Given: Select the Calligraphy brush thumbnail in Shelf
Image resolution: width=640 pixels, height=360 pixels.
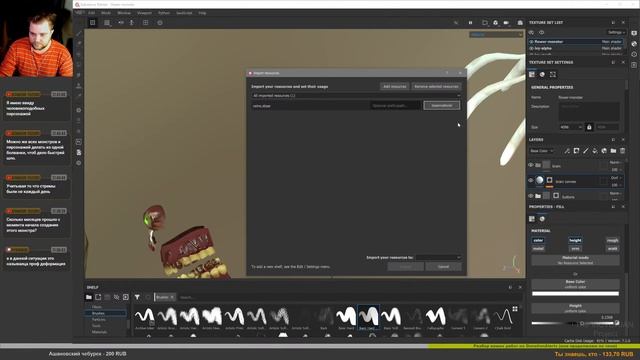Looking at the screenshot, I should click(x=435, y=318).
